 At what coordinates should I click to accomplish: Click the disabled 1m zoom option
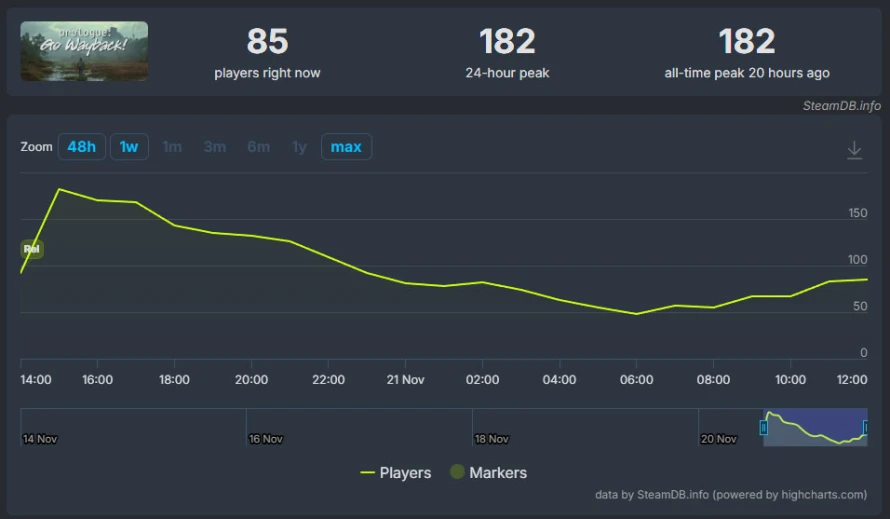coord(172,147)
